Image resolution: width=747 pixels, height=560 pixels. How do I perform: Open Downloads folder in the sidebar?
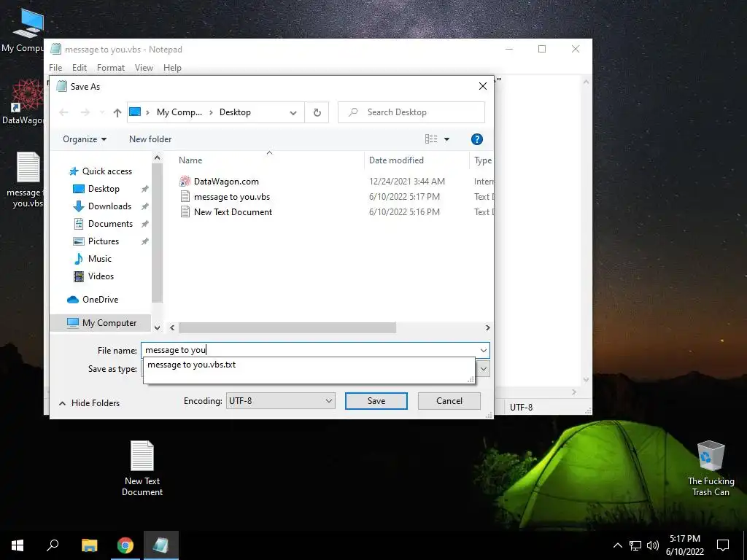[109, 206]
